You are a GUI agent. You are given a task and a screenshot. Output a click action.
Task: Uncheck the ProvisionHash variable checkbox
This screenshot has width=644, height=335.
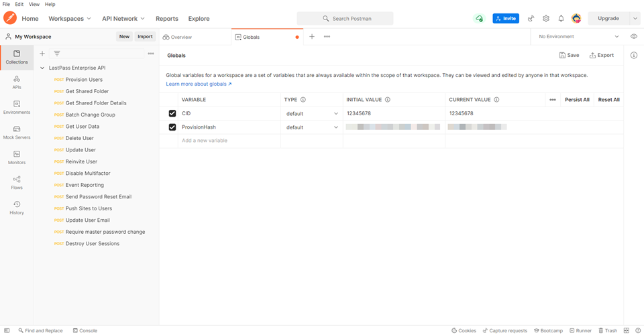coord(172,127)
